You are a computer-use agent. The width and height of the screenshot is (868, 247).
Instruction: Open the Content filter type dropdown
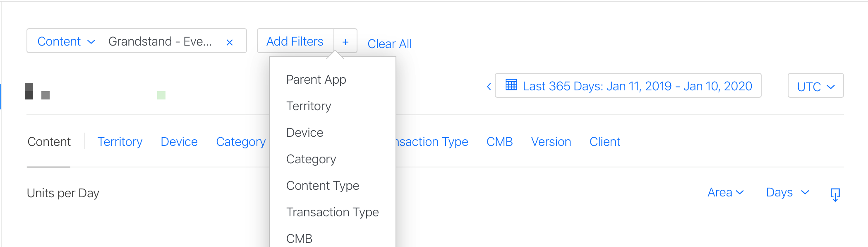(x=66, y=41)
